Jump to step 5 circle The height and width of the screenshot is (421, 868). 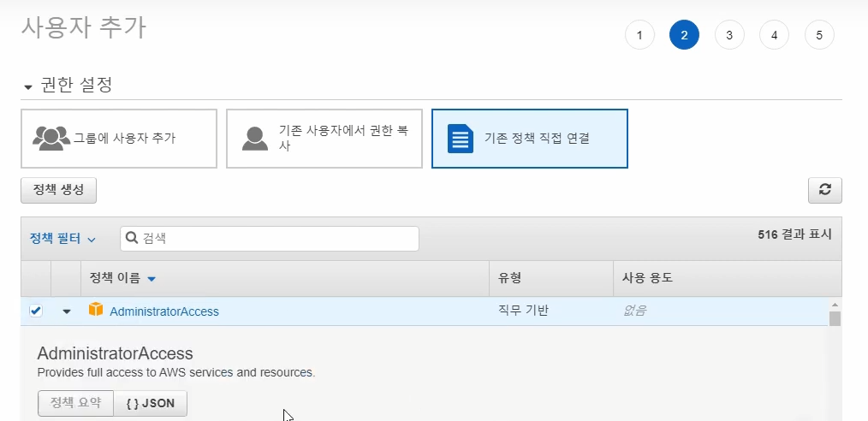tap(818, 35)
